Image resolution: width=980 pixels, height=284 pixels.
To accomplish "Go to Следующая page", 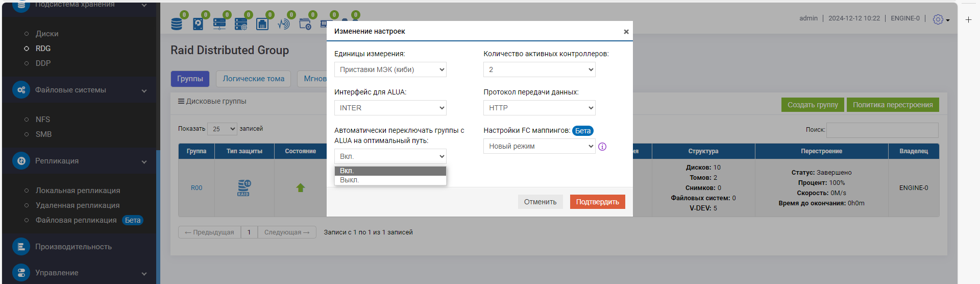I will pos(287,232).
